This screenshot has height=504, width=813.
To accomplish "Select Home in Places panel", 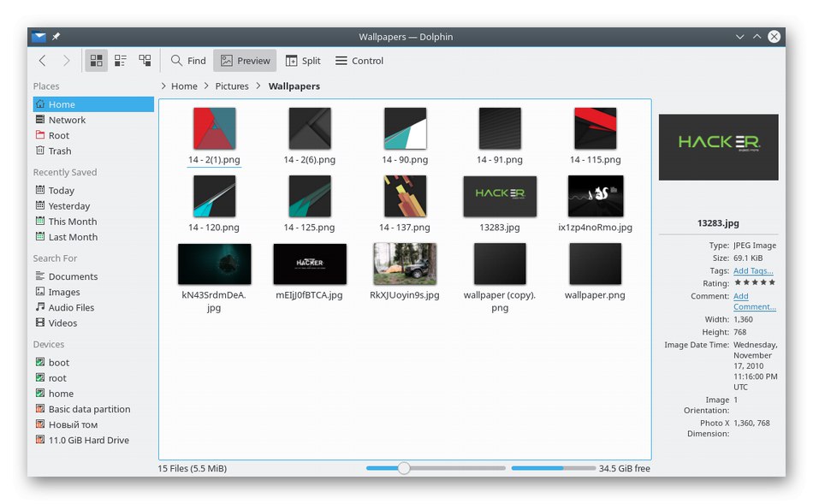I will [93, 104].
